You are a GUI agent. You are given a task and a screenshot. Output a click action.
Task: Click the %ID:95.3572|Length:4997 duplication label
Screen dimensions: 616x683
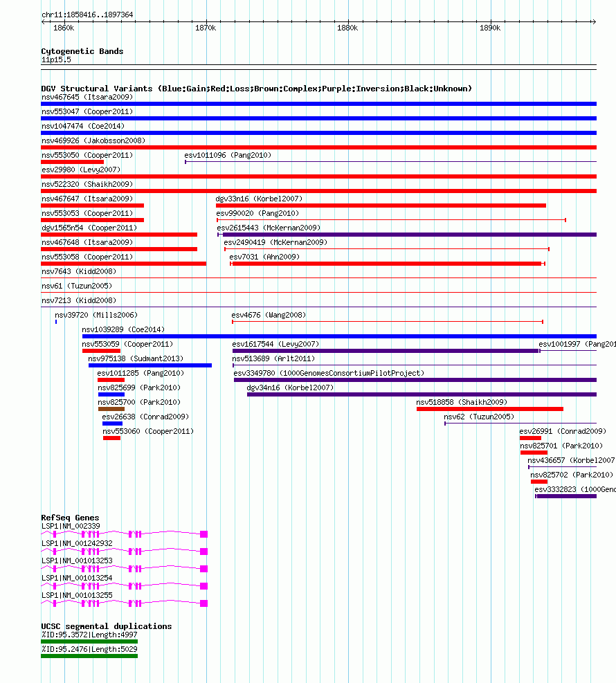click(89, 635)
